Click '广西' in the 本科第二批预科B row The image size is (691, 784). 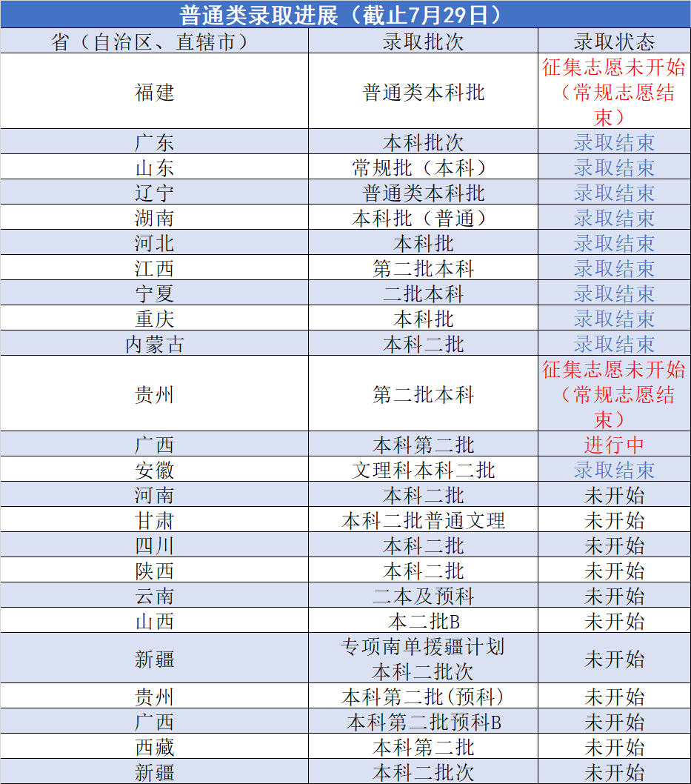[154, 722]
